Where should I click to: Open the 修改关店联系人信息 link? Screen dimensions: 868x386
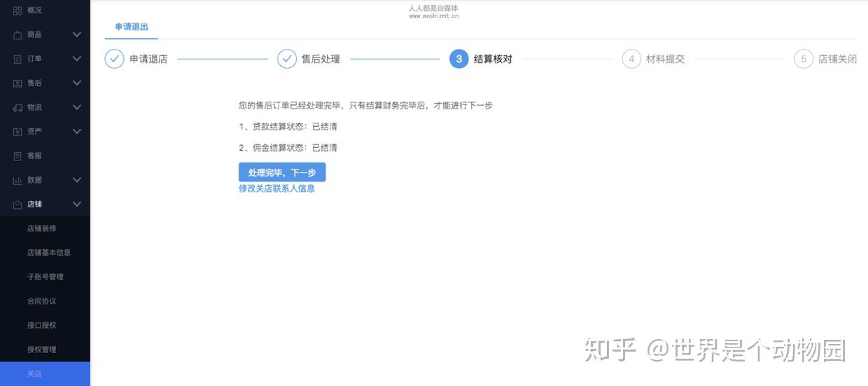276,188
